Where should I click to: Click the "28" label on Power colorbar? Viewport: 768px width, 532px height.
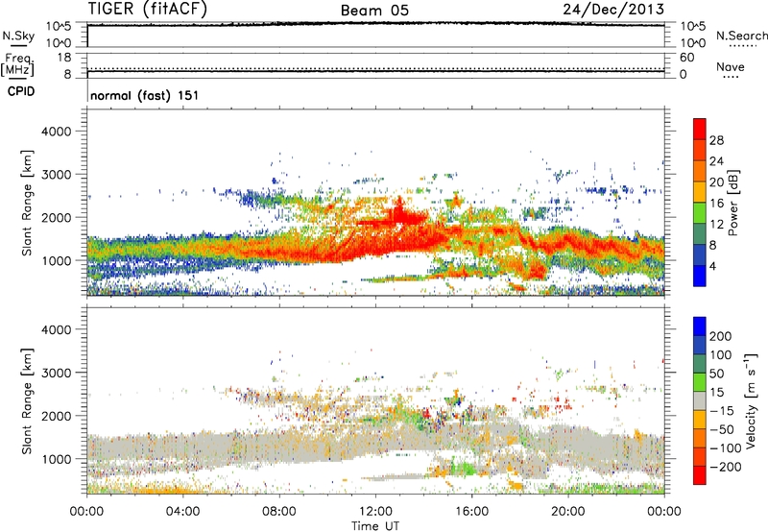tap(716, 140)
